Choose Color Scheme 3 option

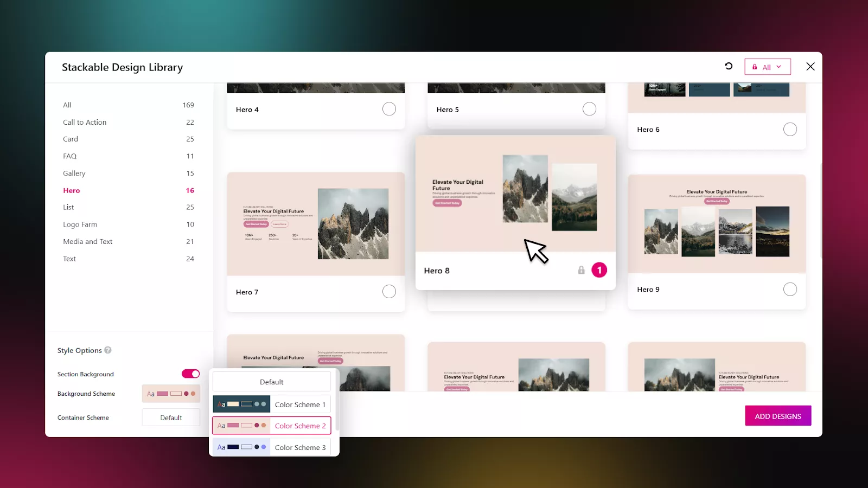pos(272,447)
